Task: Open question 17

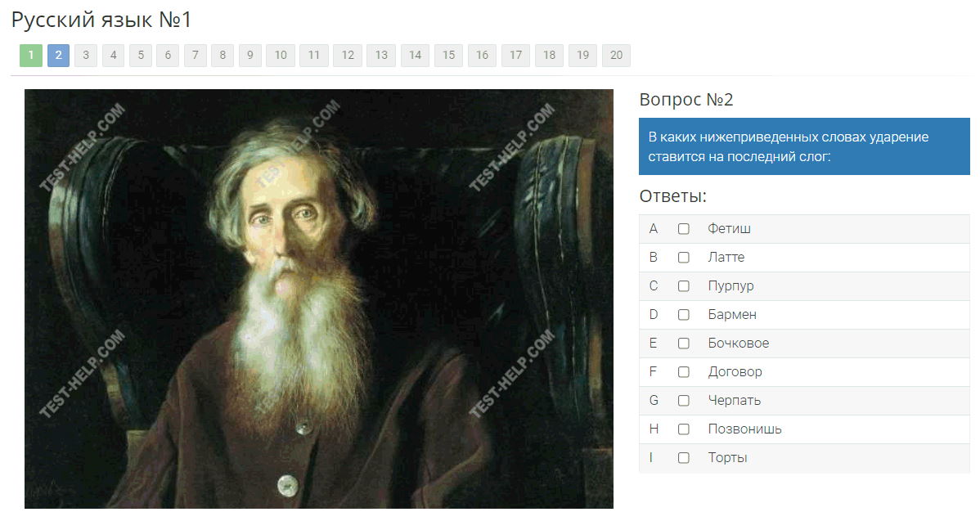Action: tap(515, 55)
